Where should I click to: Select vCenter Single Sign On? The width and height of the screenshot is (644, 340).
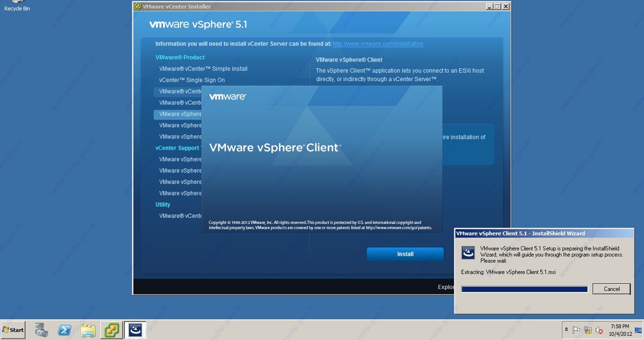(x=192, y=80)
